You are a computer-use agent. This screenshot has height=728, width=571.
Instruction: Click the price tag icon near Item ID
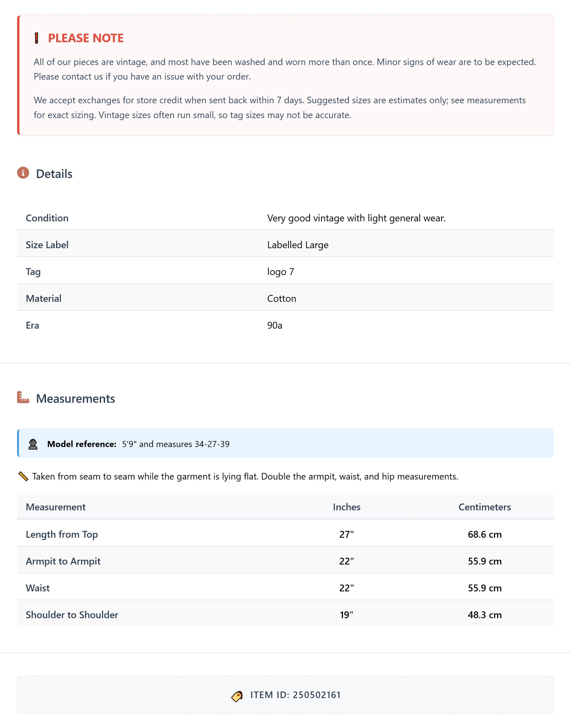tap(237, 696)
